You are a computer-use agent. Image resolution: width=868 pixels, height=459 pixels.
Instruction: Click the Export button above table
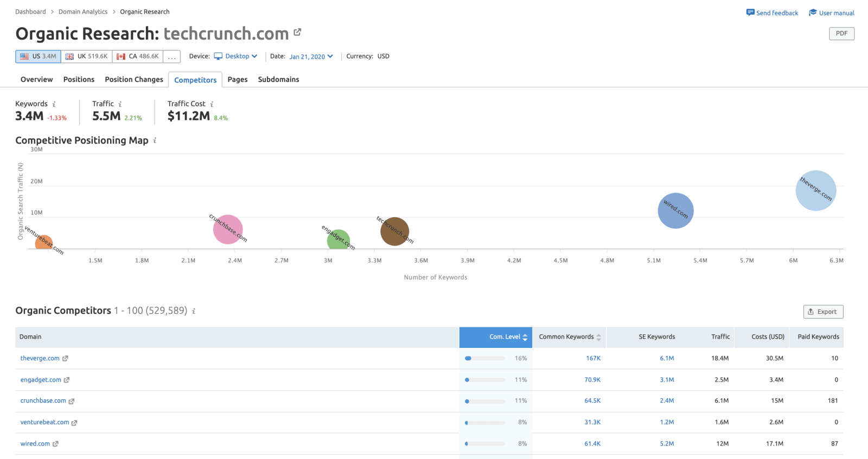823,312
